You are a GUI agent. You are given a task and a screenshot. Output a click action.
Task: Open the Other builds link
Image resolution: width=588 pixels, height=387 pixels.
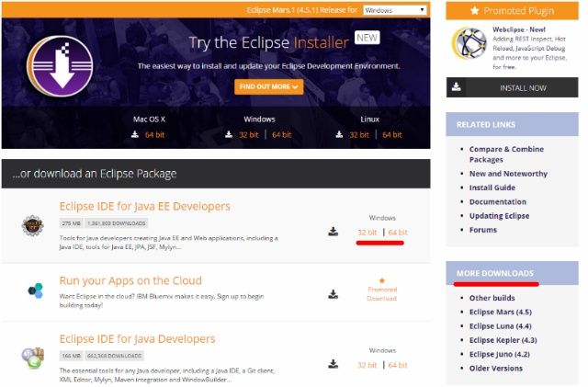(x=492, y=298)
